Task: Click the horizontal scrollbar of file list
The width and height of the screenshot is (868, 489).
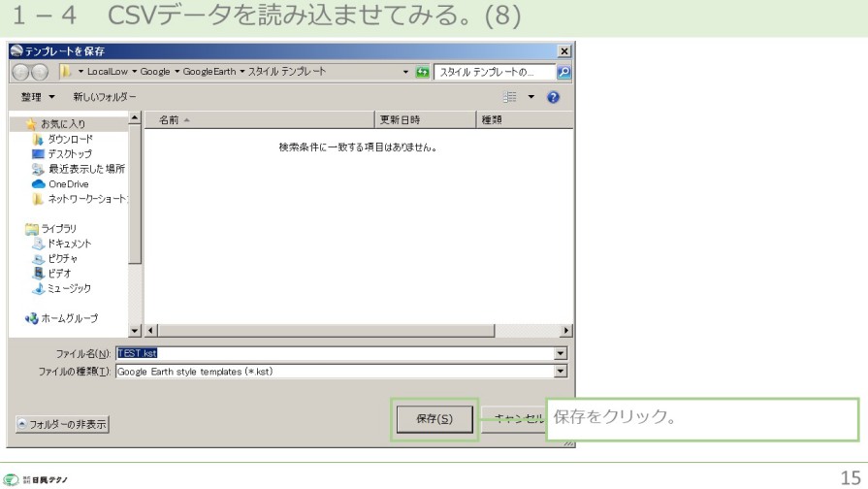Action: pos(349,331)
